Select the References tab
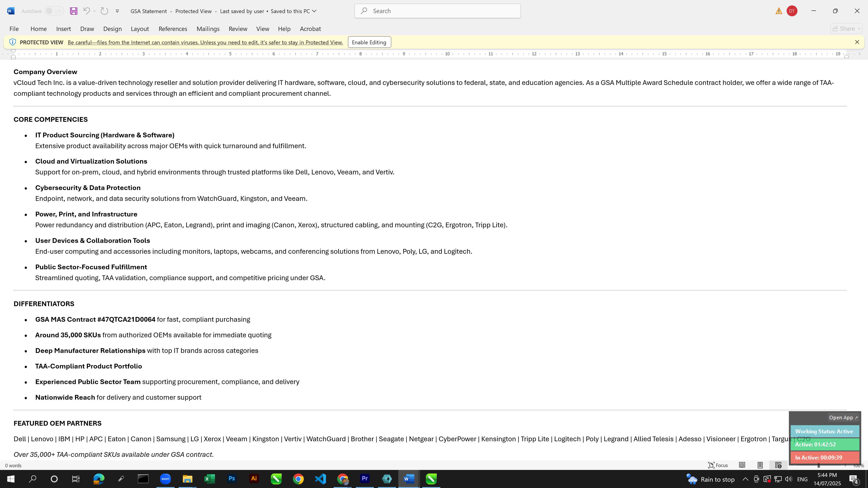This screenshot has height=488, width=868. [x=173, y=29]
